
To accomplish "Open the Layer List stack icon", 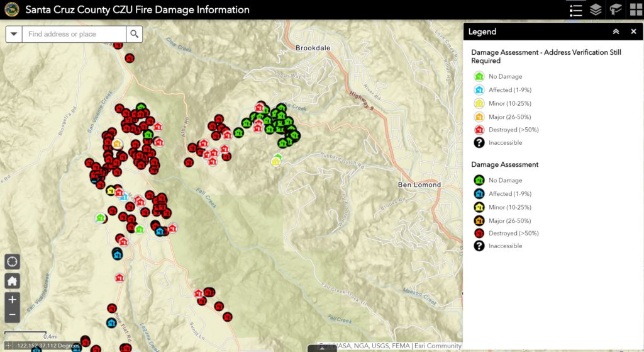I will pyautogui.click(x=596, y=9).
